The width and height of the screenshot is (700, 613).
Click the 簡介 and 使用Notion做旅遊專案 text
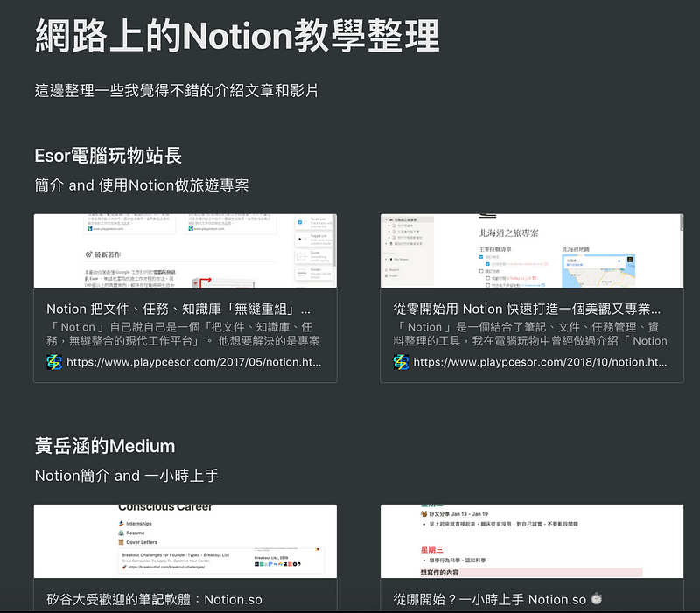point(142,185)
